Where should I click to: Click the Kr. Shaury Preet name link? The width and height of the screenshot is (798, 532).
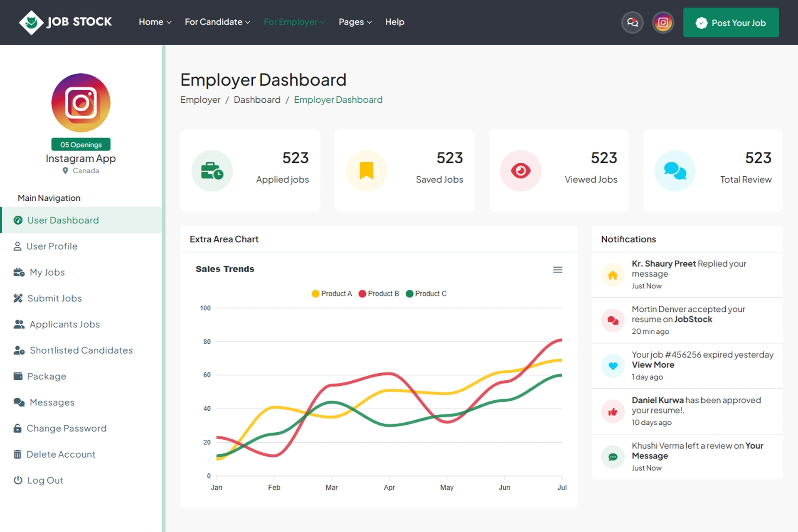664,264
